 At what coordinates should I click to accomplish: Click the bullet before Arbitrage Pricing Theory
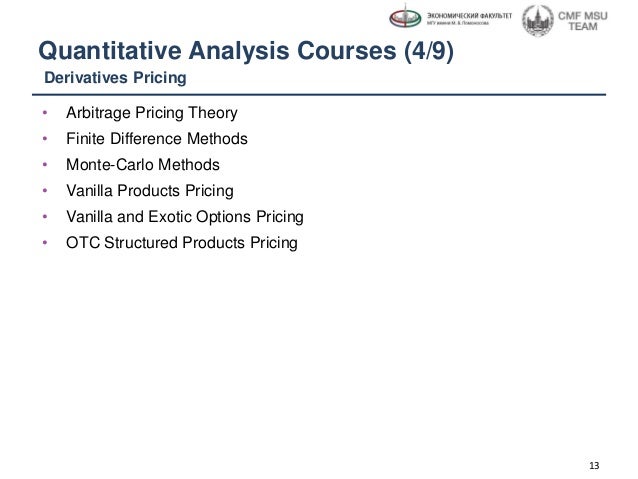tap(45, 113)
